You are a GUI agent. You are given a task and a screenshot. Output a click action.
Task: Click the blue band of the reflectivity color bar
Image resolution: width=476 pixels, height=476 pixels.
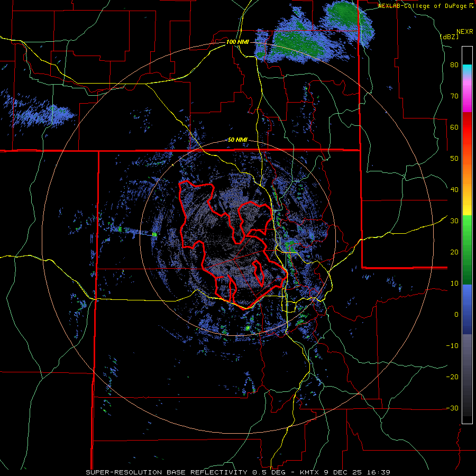[x=467, y=309]
